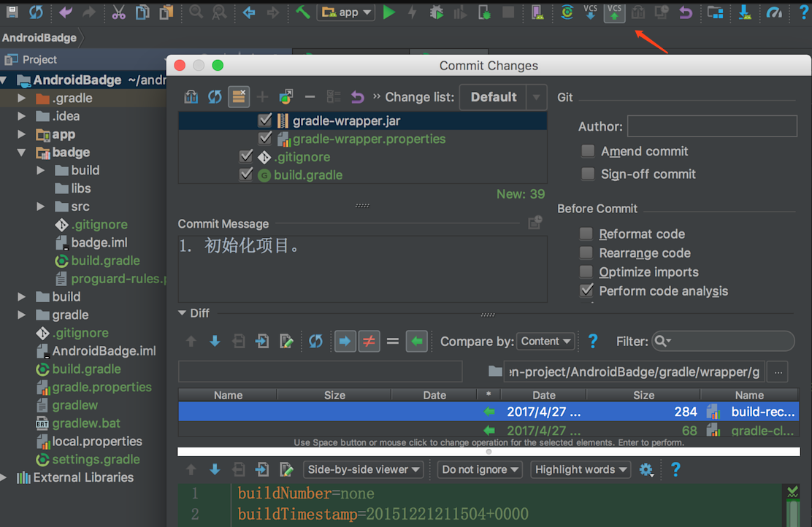
Task: Expand the .idea folder
Action: pyautogui.click(x=21, y=116)
